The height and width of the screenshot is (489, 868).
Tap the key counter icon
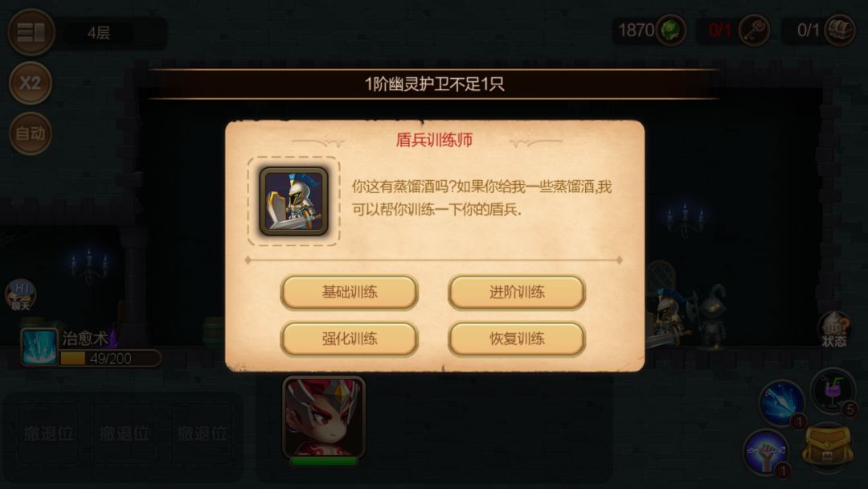[754, 30]
